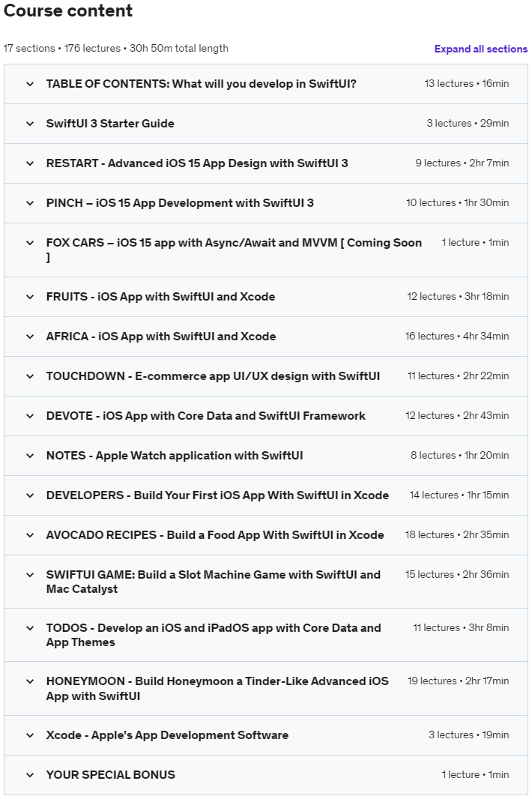Open the FOX CARS section chevron
Screen dimensions: 532x799
pos(30,243)
